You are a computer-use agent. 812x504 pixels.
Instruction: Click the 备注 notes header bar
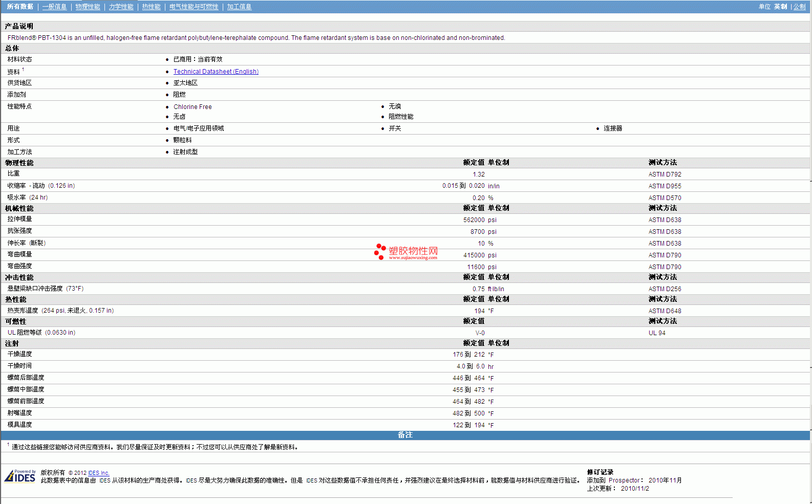(405, 435)
